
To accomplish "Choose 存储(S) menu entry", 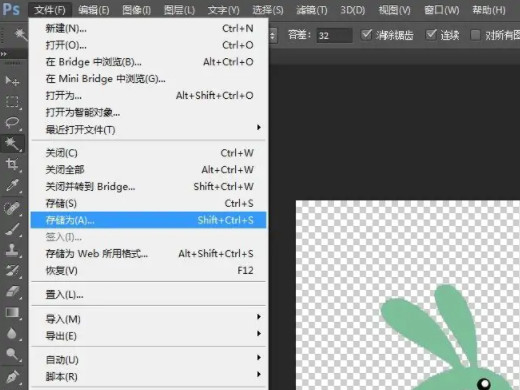I will [148, 203].
